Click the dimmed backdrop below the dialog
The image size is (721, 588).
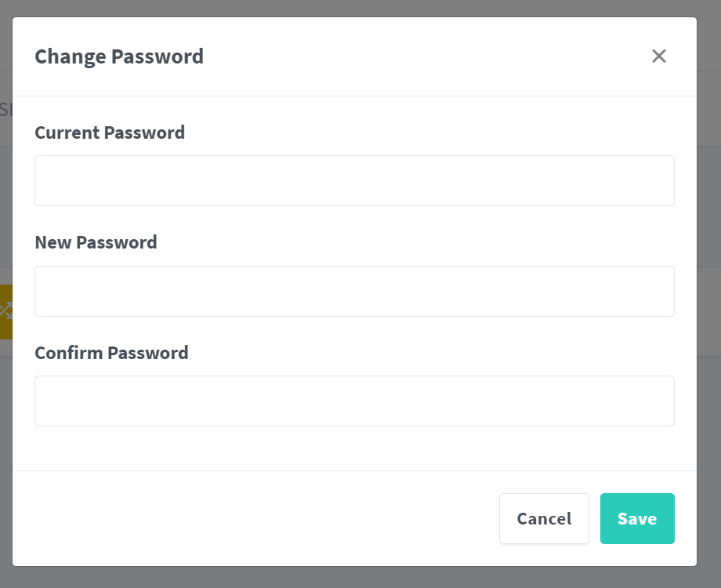tap(354, 578)
